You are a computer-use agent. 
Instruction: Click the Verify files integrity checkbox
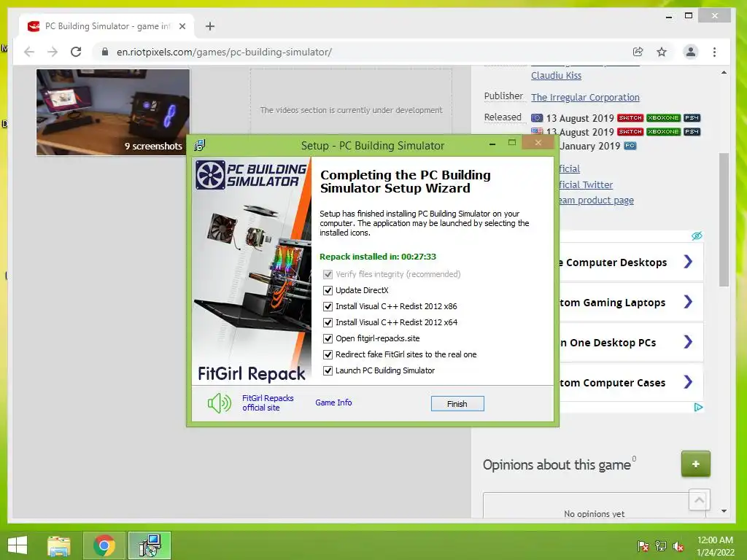coord(328,274)
